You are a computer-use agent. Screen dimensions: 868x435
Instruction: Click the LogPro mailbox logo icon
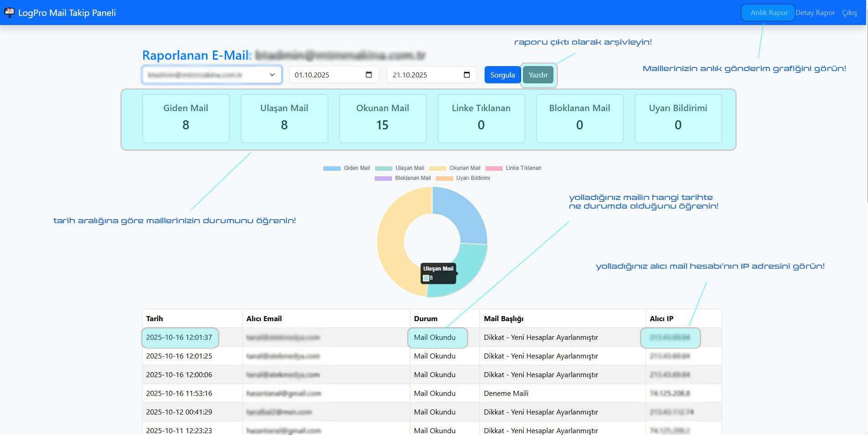(x=9, y=13)
